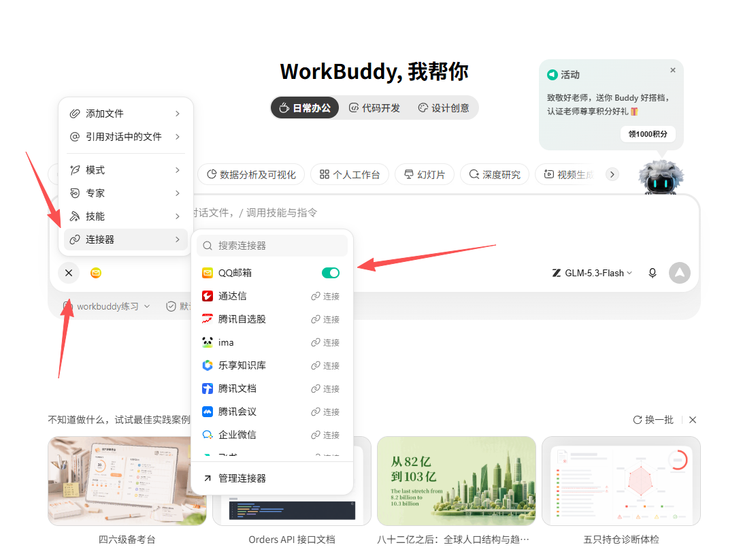Click the green 活动 speaker icon
This screenshot has width=741, height=560.
click(x=553, y=75)
